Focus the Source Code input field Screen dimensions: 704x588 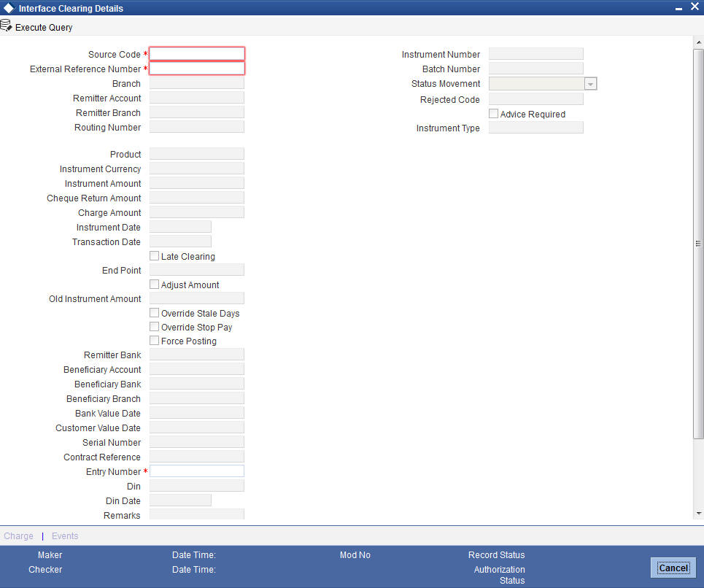click(x=197, y=54)
